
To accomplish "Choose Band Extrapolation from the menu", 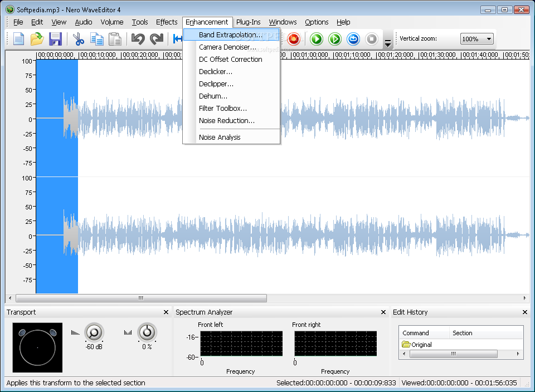I will click(231, 35).
